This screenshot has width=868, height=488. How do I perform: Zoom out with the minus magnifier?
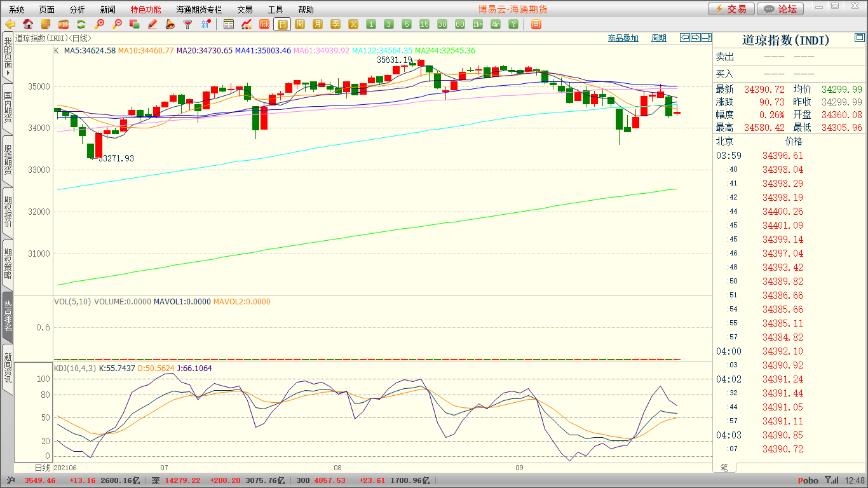pyautogui.click(x=117, y=24)
